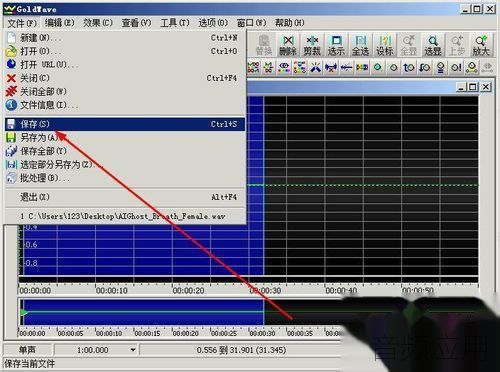The height and width of the screenshot is (372, 500).
Task: Expand the 1:00.000 length dropdown arrow
Action: (x=133, y=350)
